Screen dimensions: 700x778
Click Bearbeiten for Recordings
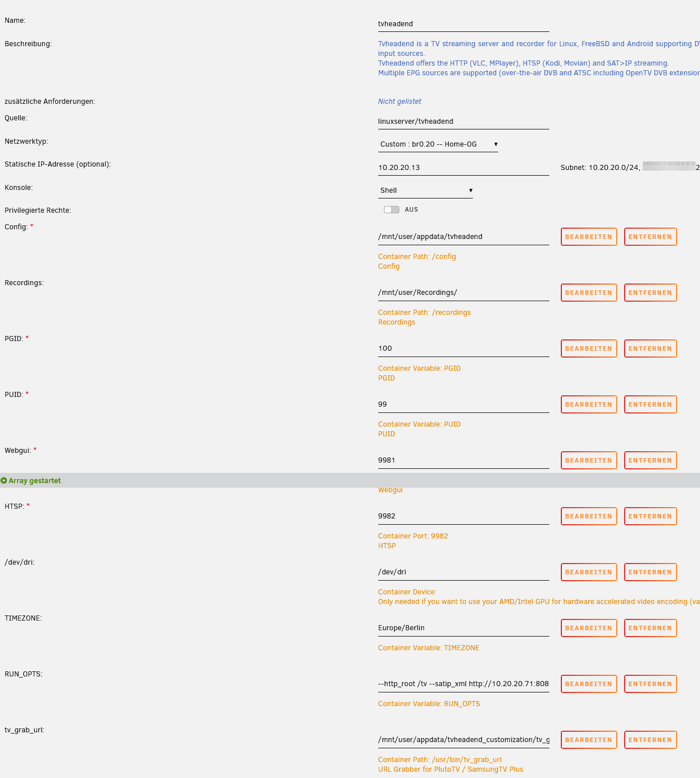pos(589,293)
